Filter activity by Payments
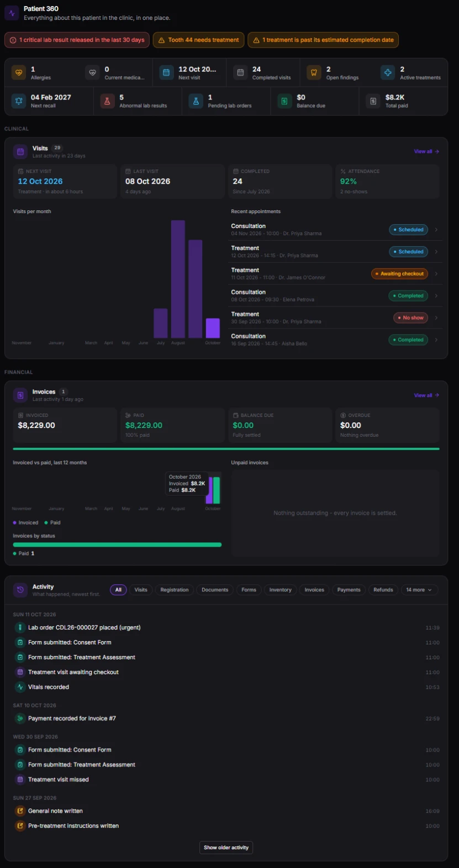 click(349, 590)
